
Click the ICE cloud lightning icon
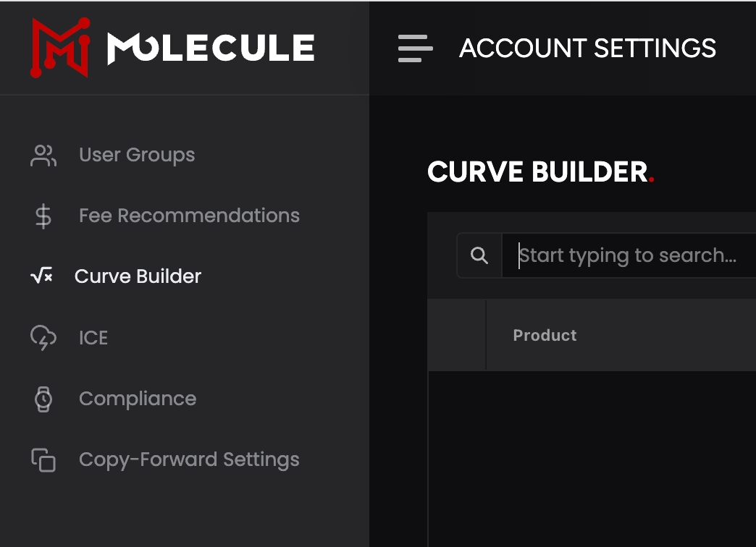[43, 337]
